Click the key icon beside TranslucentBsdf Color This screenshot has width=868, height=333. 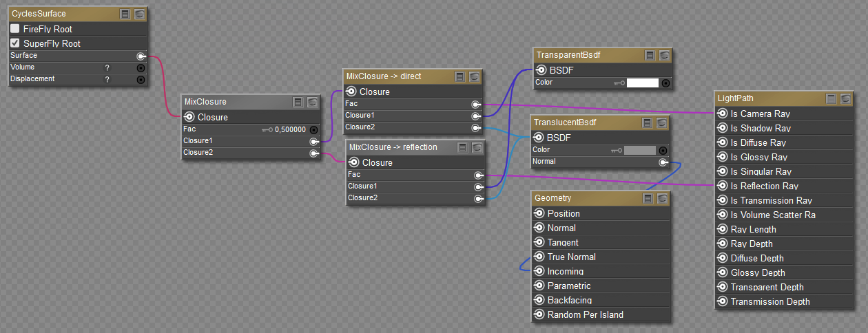coord(617,150)
